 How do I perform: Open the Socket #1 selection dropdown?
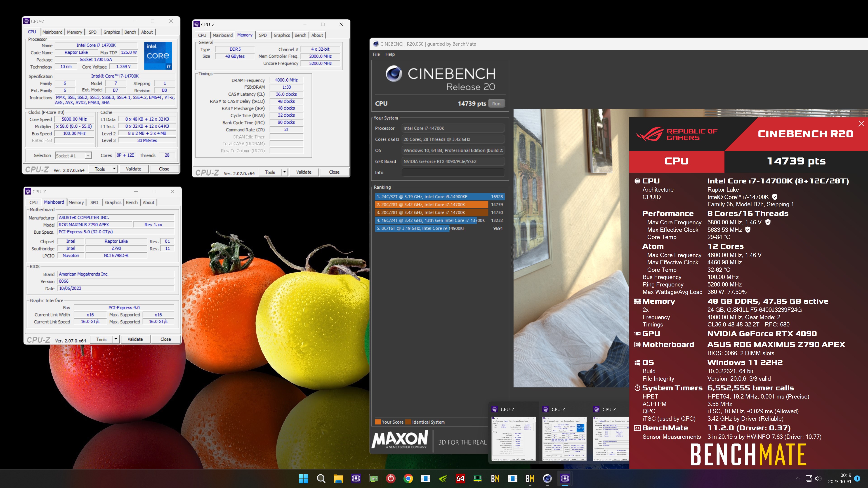73,156
